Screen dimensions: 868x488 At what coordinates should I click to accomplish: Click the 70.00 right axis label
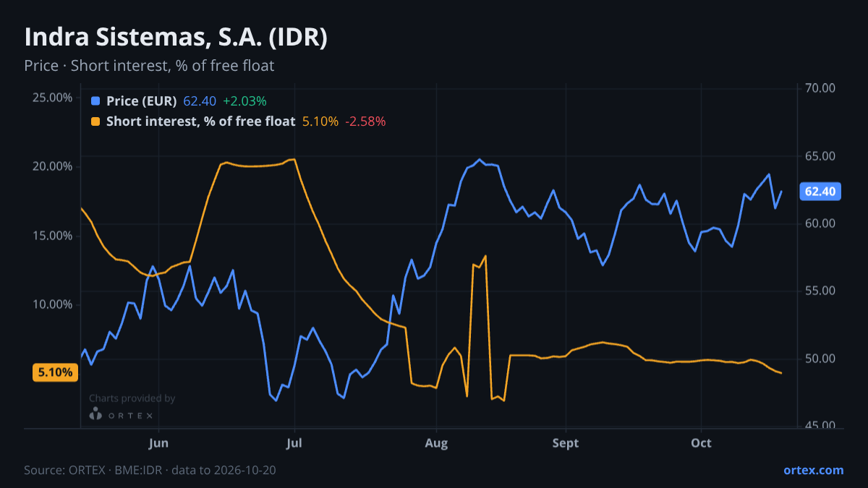pos(820,88)
